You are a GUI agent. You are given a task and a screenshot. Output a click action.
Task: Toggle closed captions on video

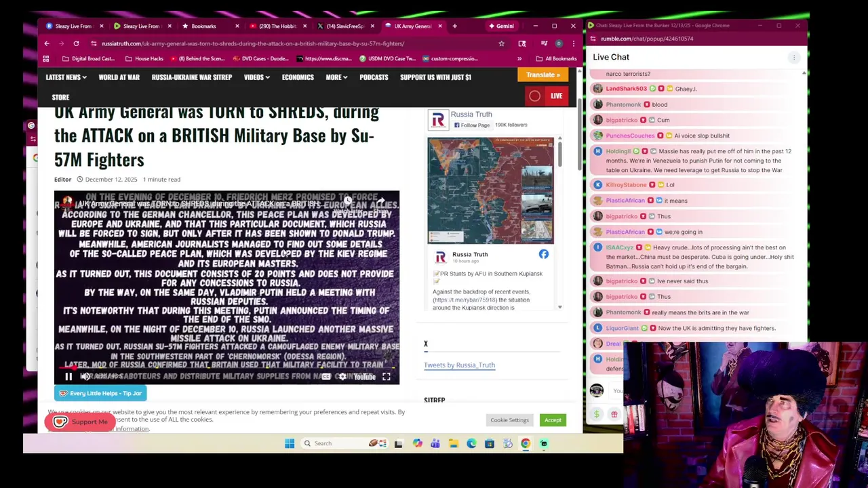point(326,376)
